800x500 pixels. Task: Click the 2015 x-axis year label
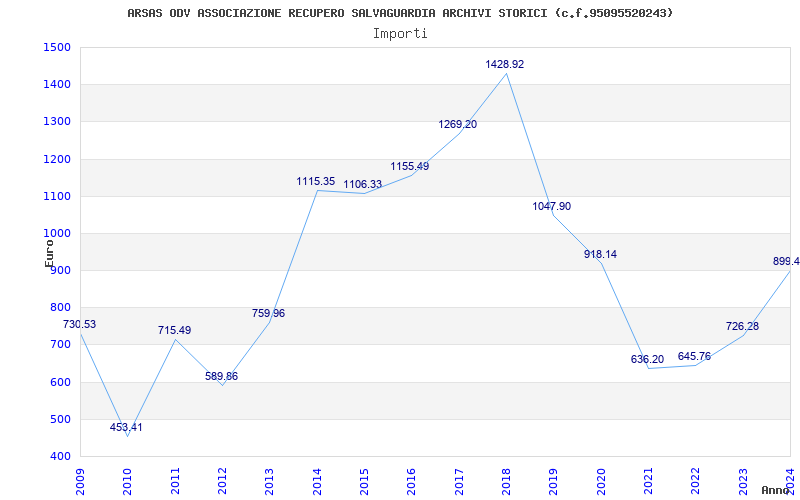364,481
